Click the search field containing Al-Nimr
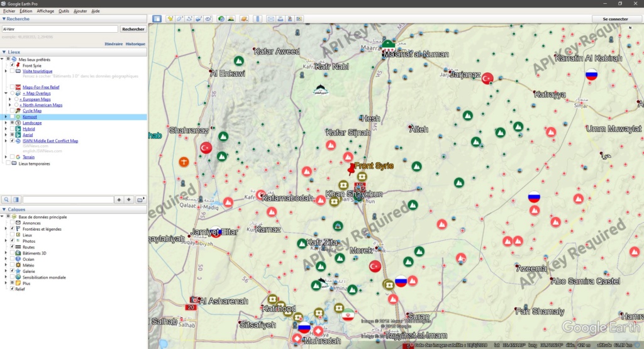644x349 pixels. point(60,29)
